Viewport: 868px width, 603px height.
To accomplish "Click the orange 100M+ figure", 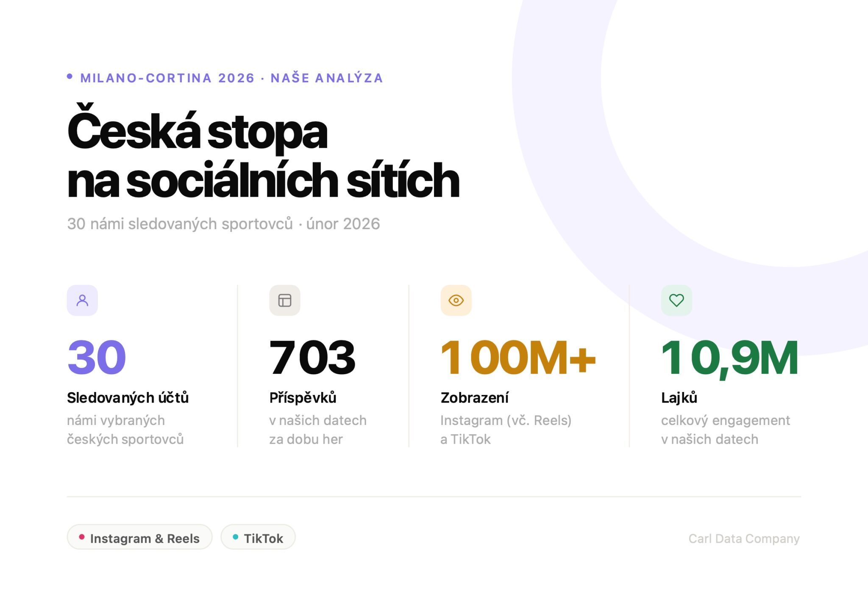I will point(518,358).
